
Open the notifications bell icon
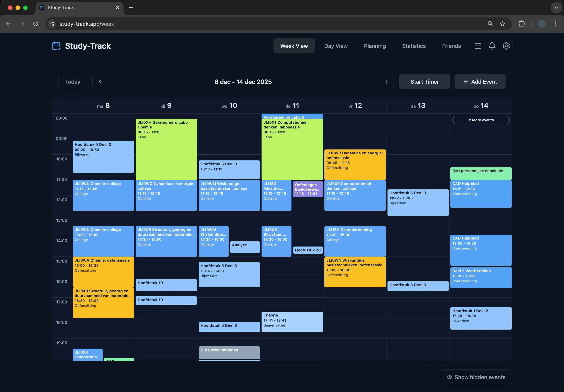pyautogui.click(x=492, y=46)
